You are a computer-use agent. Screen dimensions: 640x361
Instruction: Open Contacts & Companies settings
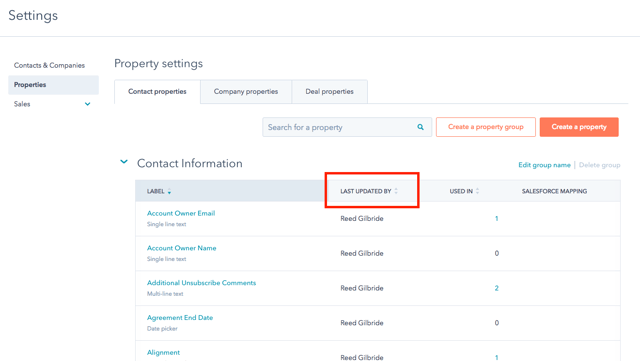(49, 65)
